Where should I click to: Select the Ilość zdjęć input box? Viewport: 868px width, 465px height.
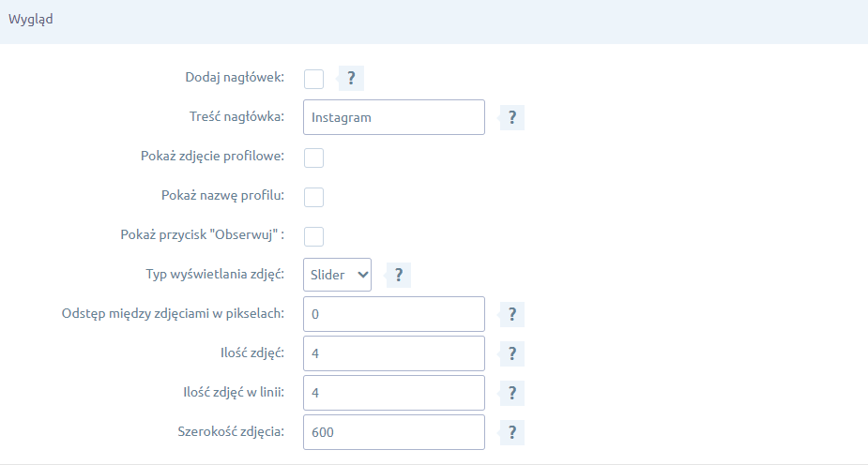[394, 353]
